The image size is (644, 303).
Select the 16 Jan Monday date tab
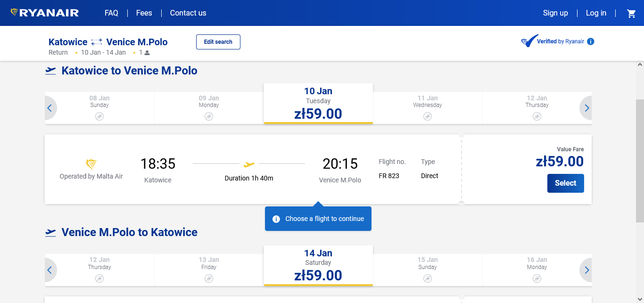tap(537, 270)
